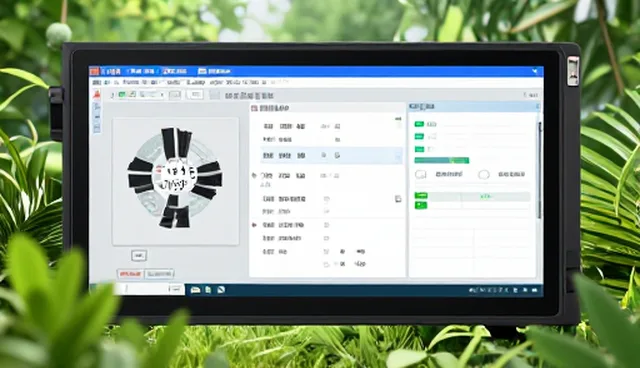Viewport: 640px width, 368px height.
Task: Click the small button under the fan preview
Action: [139, 255]
